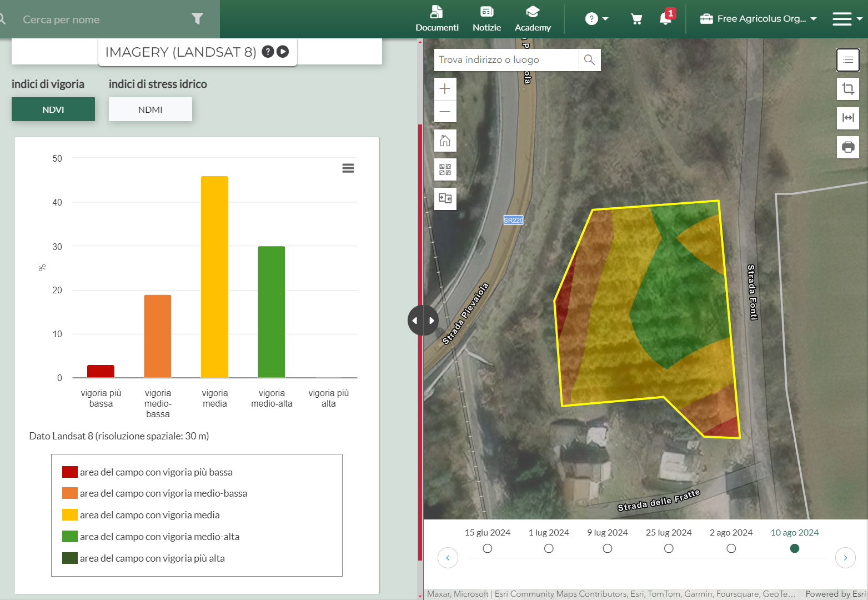Click the Strada delle Fratte map label

659,501
